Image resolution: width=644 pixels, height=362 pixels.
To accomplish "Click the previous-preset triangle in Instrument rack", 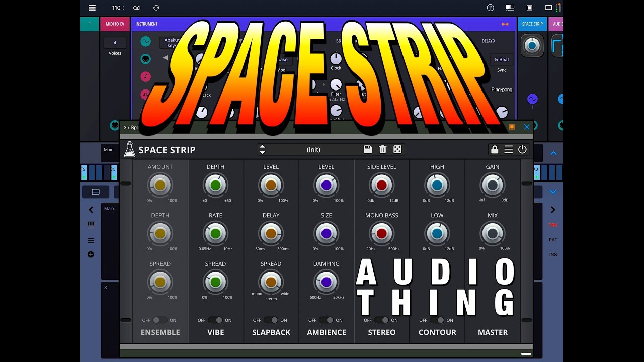I will click(165, 58).
